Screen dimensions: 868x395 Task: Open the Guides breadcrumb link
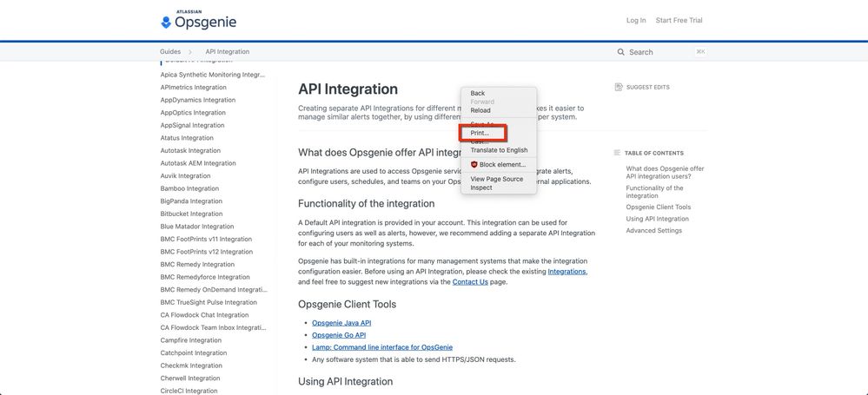tap(170, 51)
